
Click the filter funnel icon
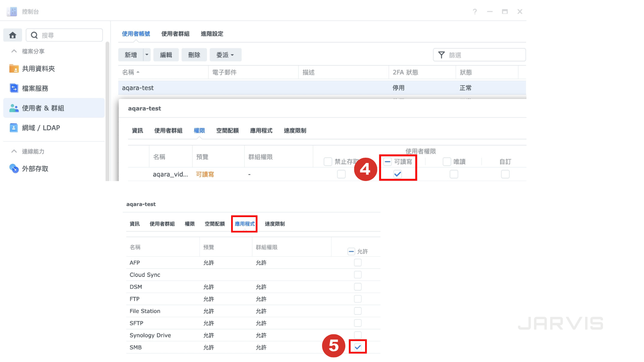441,55
